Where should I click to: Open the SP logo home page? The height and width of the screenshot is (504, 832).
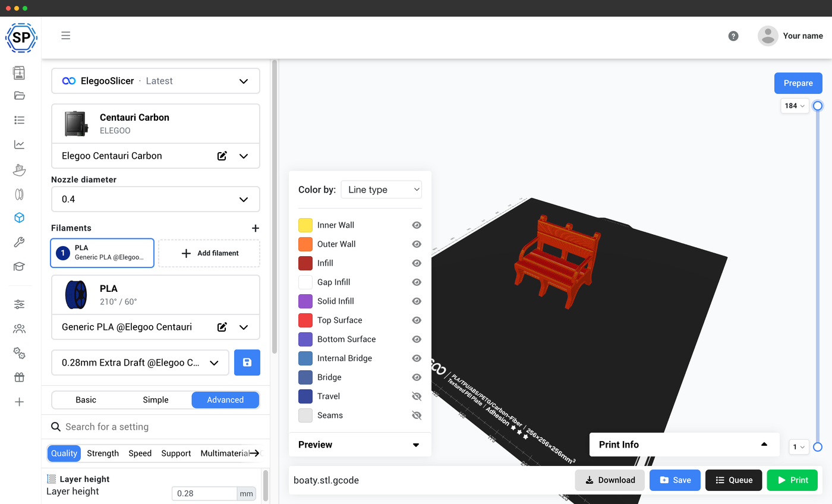21,37
